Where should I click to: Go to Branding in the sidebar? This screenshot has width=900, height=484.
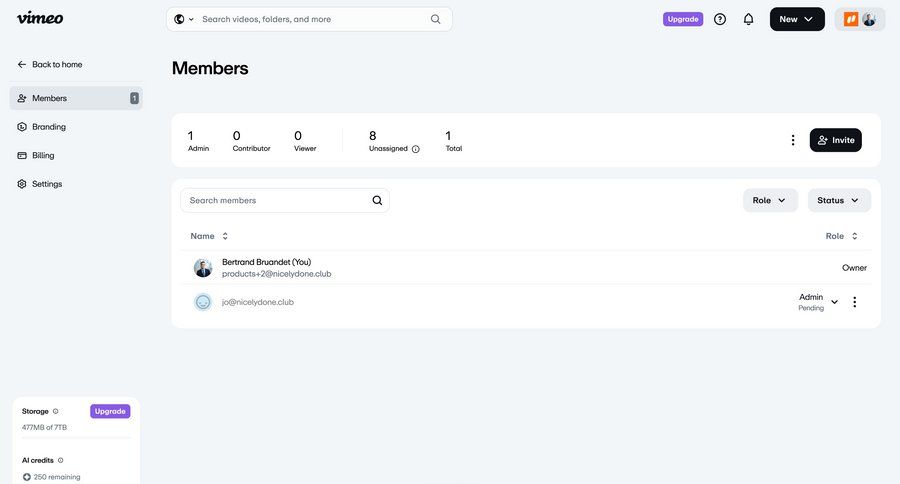[49, 127]
